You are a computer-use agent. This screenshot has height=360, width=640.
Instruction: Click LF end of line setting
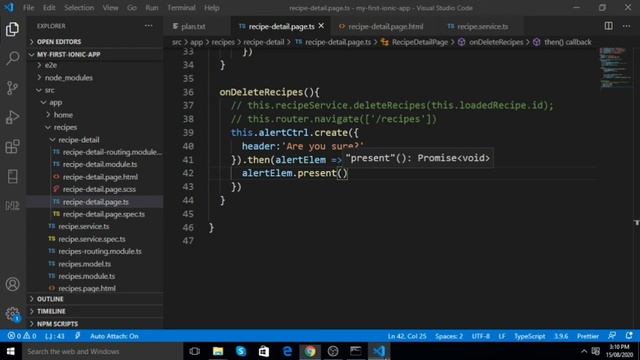[x=502, y=336]
